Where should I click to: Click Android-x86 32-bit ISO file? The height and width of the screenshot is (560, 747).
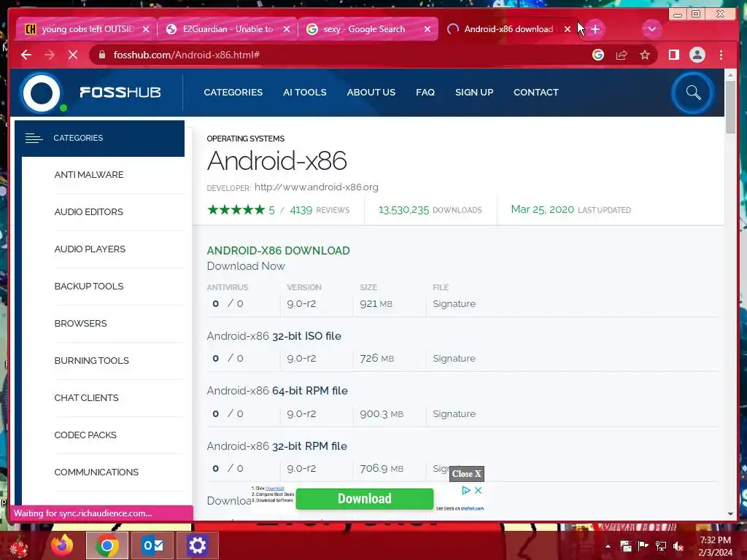point(274,336)
